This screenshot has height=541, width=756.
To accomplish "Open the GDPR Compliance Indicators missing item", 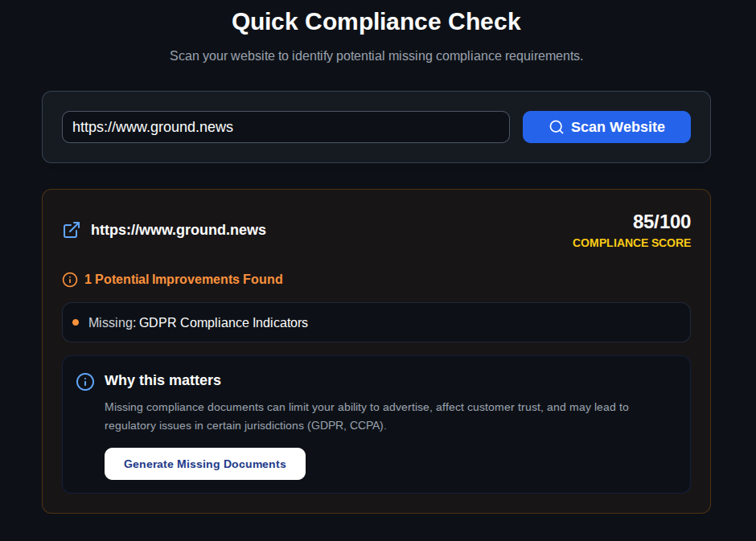I will [x=223, y=322].
